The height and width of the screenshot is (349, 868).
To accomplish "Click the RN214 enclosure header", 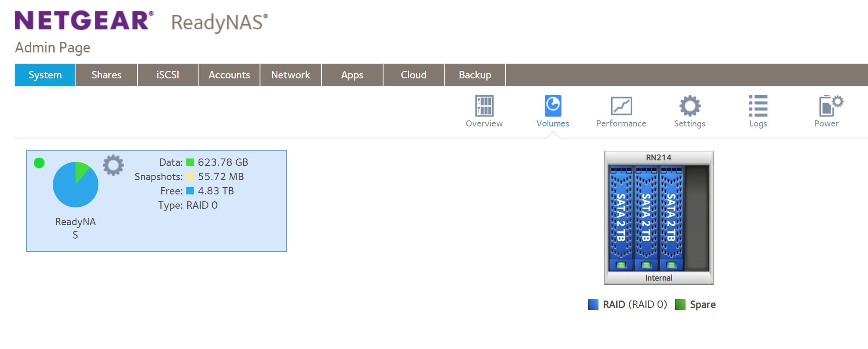I will [x=659, y=158].
